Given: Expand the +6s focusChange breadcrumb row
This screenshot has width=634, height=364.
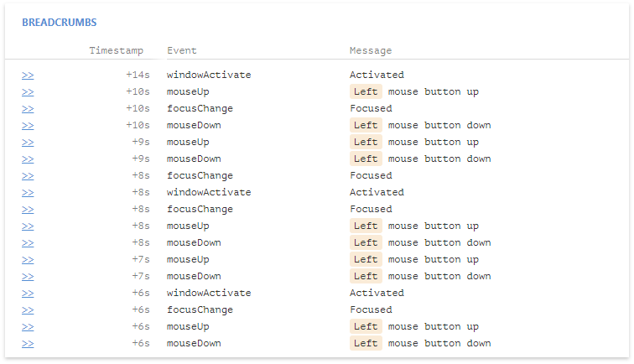Looking at the screenshot, I should coord(28,310).
